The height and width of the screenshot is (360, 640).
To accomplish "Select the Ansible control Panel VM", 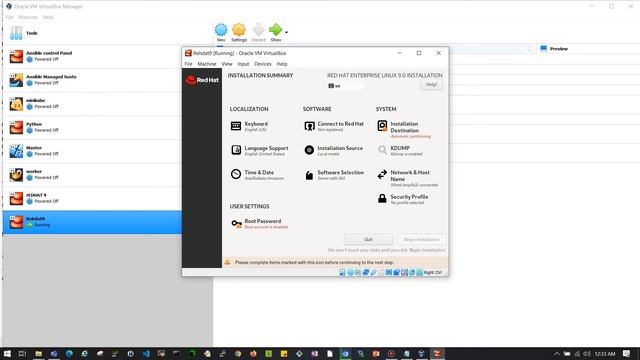I will (92, 56).
